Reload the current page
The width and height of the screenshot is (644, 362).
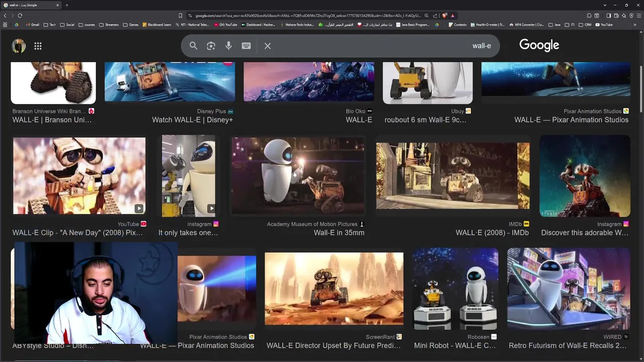coord(20,16)
